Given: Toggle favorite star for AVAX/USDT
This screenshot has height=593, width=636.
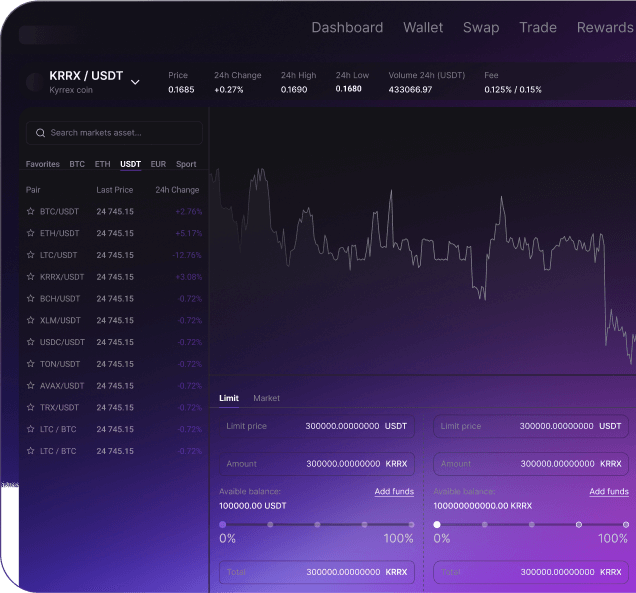Looking at the screenshot, I should (31, 386).
